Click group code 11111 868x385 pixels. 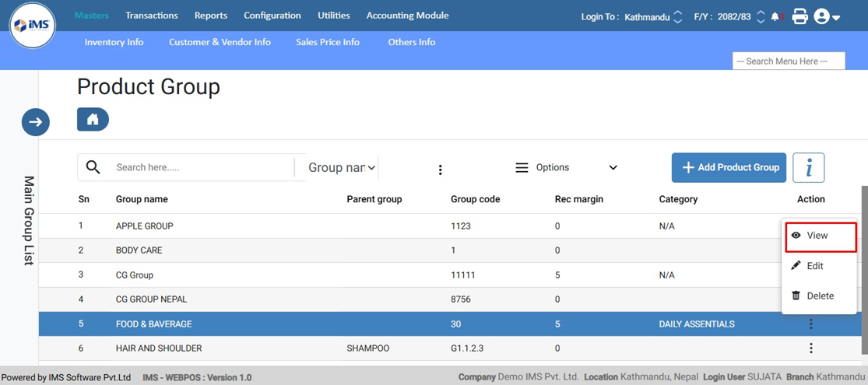click(462, 275)
